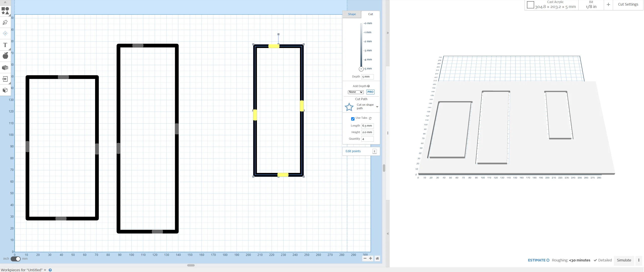644x272 pixels.
Task: Open the Shapes tool menu
Action: point(5,11)
